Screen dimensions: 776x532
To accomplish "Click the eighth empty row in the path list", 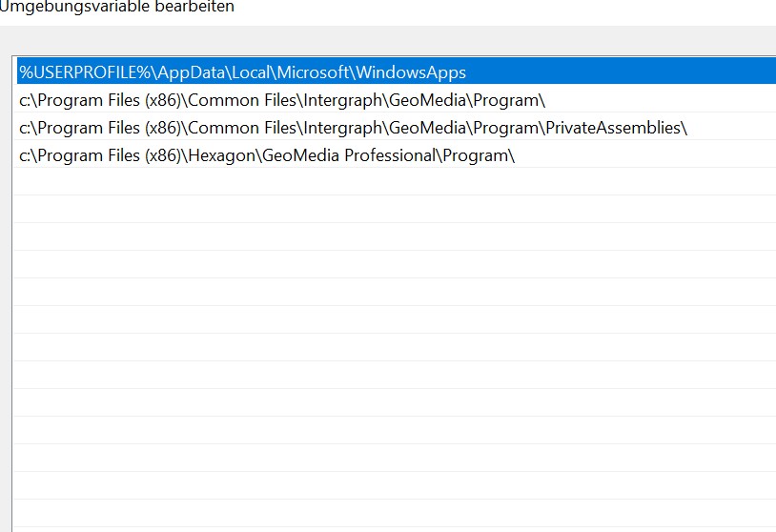I will pos(381,376).
